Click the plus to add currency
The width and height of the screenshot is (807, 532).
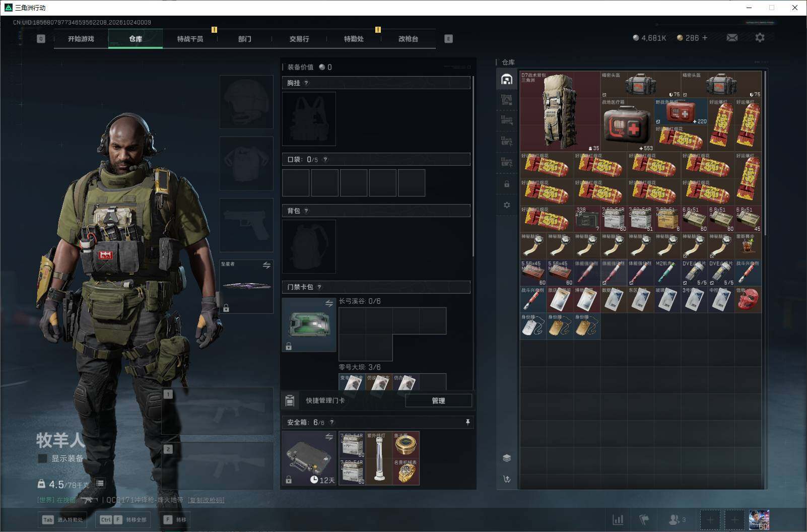[x=705, y=38]
